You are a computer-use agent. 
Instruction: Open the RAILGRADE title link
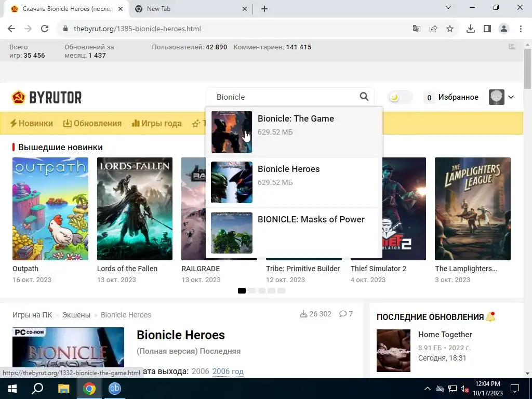tap(201, 269)
